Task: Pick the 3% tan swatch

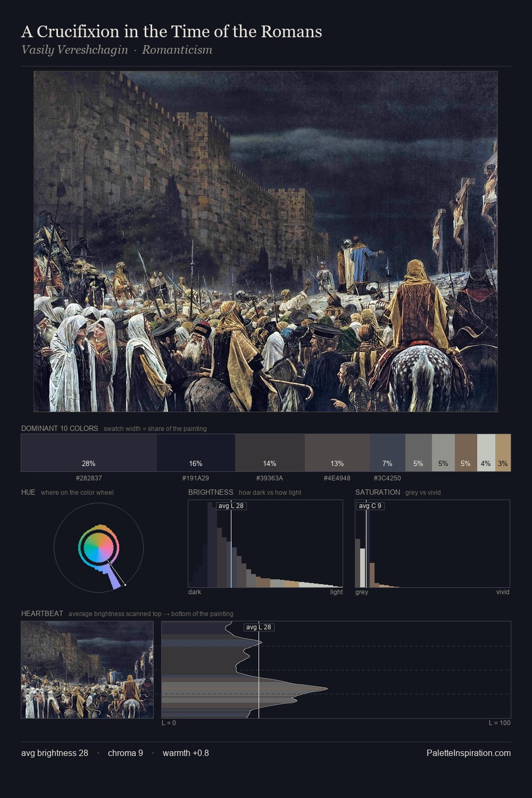Action: 503,453
